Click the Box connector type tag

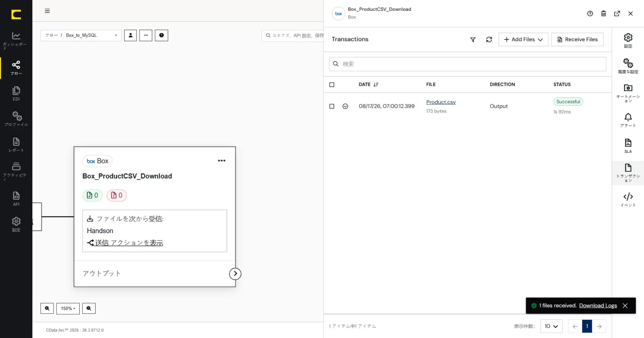pos(97,161)
